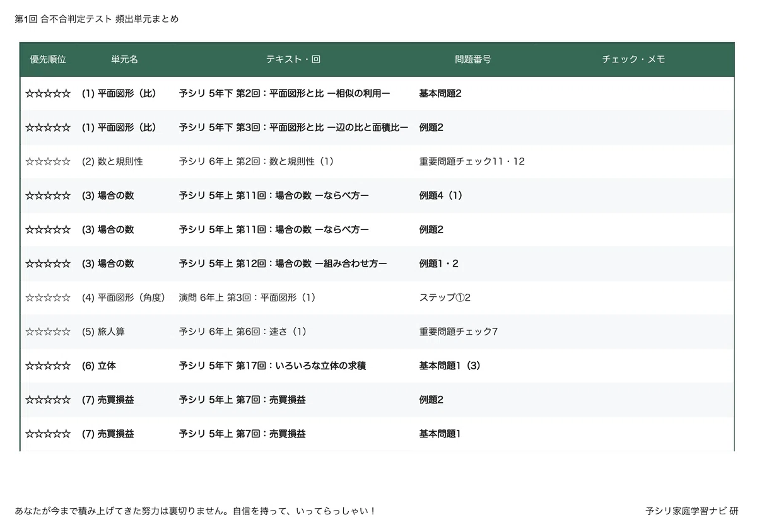Click the unit name (6) 立体
The image size is (757, 532).
point(99,366)
